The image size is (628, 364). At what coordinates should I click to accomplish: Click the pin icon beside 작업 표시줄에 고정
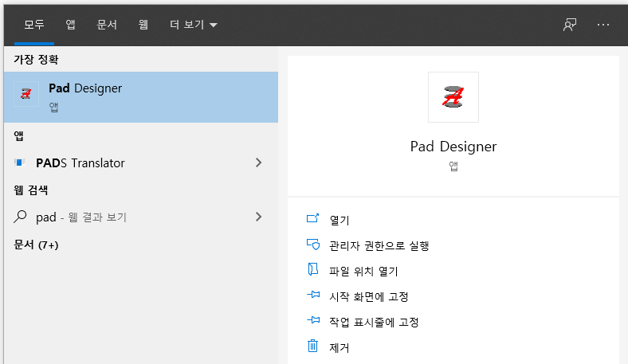[x=313, y=320]
